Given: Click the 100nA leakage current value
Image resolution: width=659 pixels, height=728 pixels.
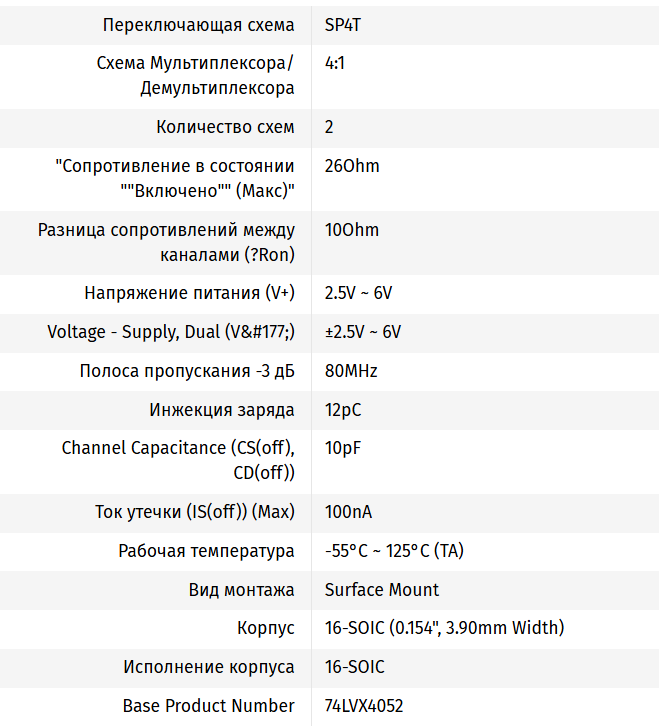Looking at the screenshot, I should [x=348, y=512].
